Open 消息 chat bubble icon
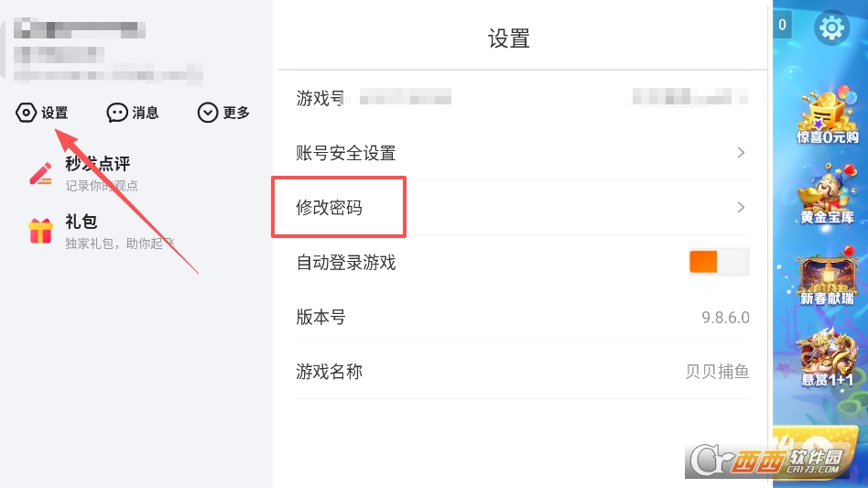Image resolution: width=868 pixels, height=488 pixels. pos(117,113)
